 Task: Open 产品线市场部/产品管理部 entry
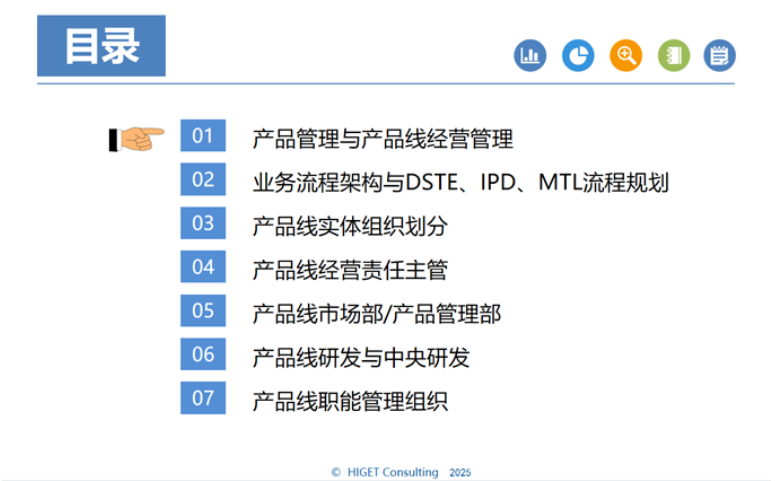pos(377,314)
